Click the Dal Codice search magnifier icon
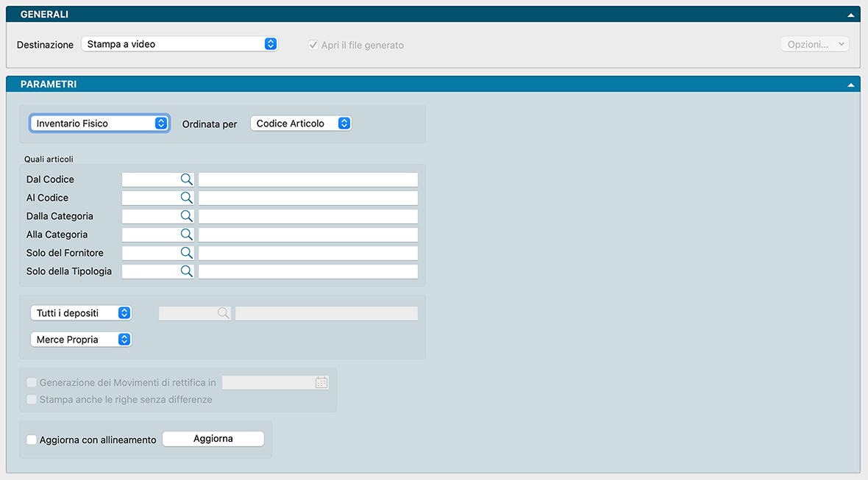 tap(186, 179)
